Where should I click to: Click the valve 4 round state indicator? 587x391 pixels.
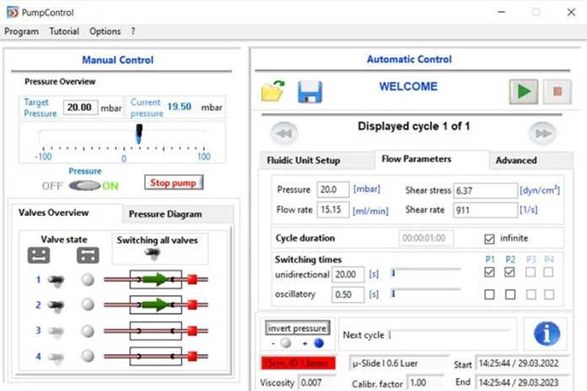[x=88, y=356]
